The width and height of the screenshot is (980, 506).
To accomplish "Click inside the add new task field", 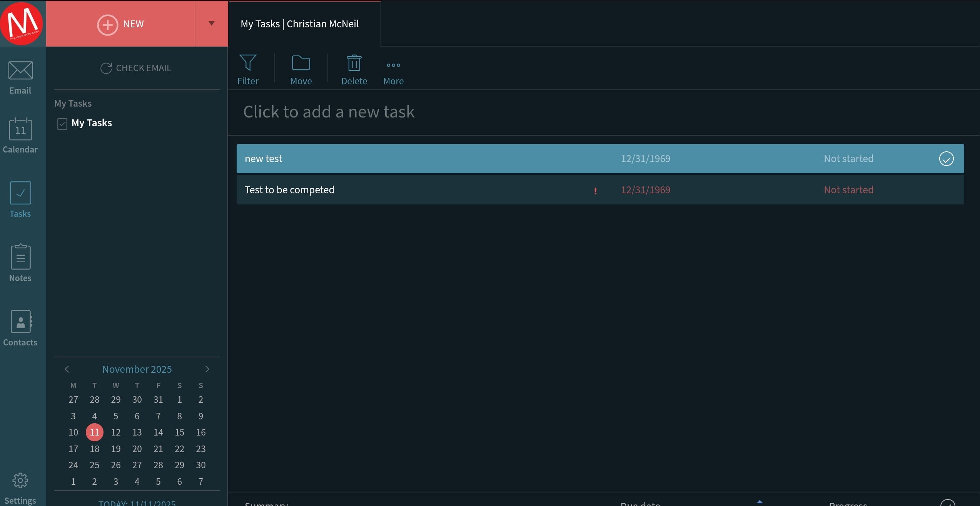I will [329, 112].
